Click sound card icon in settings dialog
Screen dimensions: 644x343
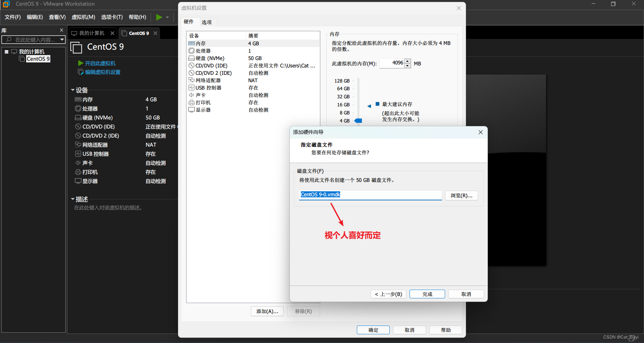(x=192, y=95)
